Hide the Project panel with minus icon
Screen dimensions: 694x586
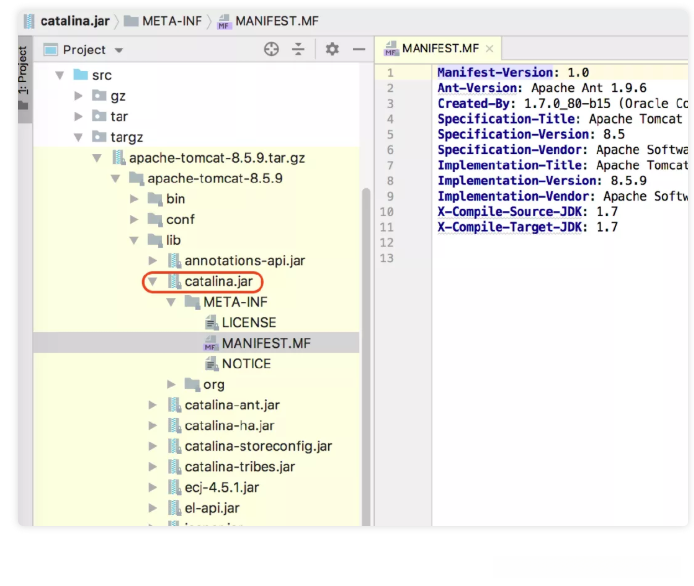(x=359, y=49)
